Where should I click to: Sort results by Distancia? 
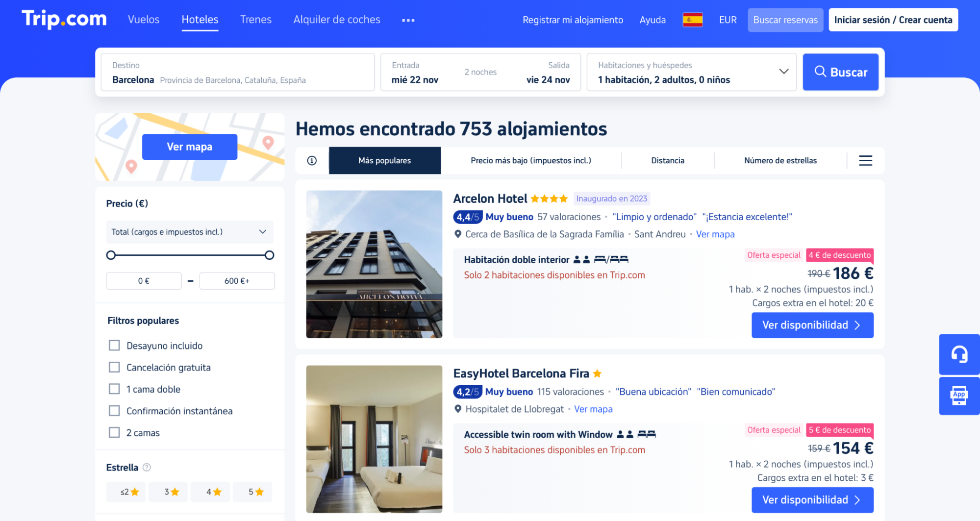[x=668, y=160]
